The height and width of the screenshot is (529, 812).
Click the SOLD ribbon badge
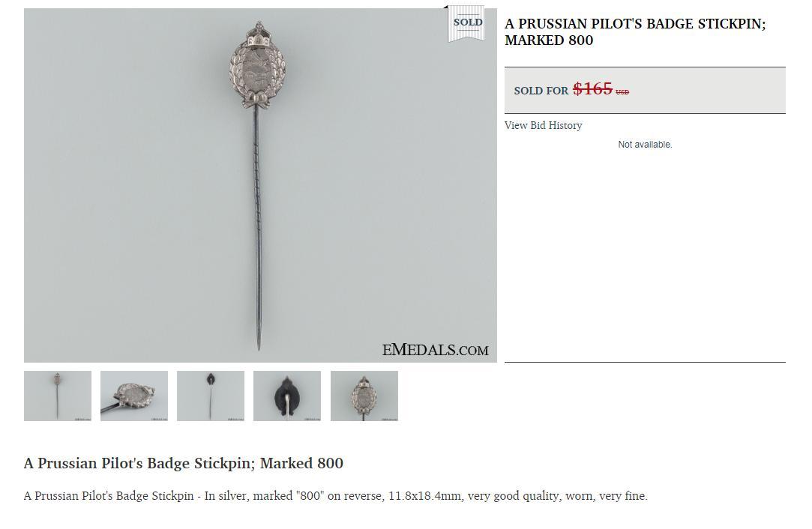[466, 24]
